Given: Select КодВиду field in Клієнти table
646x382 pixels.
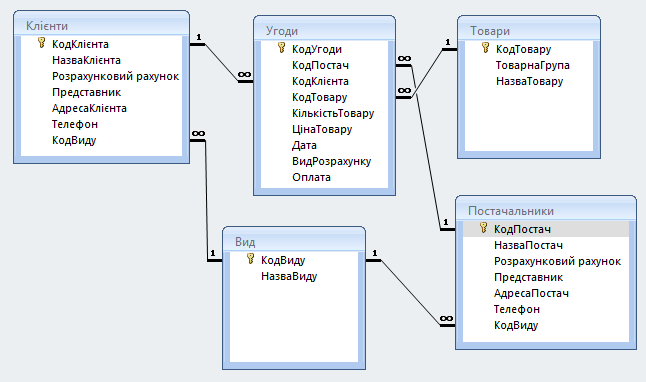Looking at the screenshot, I should point(74,140).
